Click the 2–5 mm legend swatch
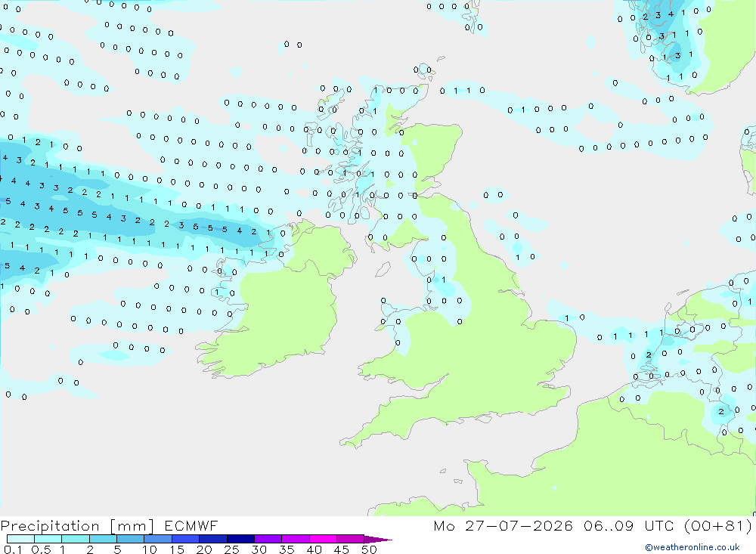 pos(103,539)
